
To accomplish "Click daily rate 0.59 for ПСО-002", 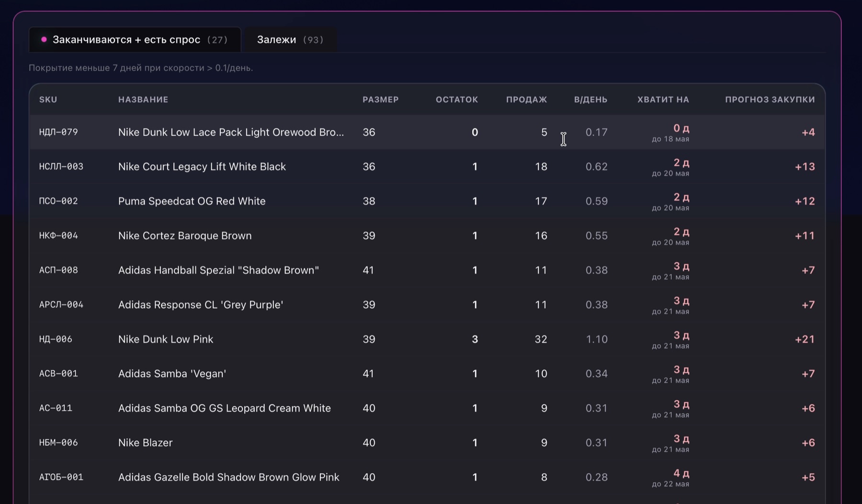I will point(597,201).
